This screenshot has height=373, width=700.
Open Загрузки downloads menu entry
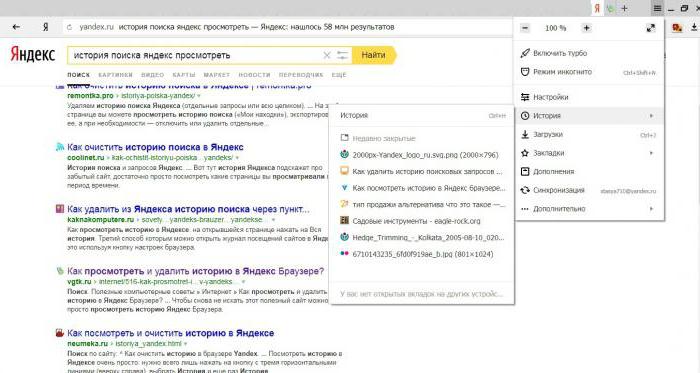click(x=589, y=134)
